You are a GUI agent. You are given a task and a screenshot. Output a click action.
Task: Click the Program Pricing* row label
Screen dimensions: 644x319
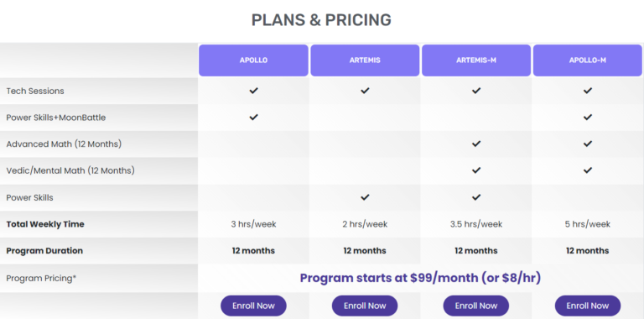41,279
